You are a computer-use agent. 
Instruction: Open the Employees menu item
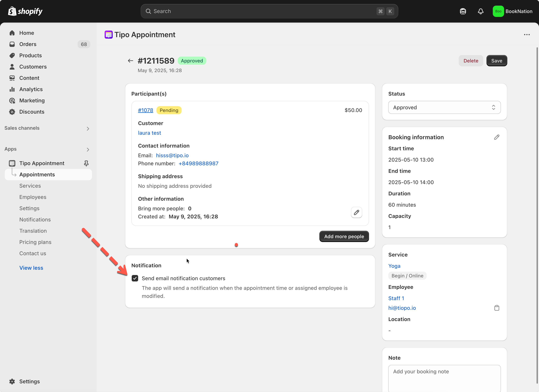point(33,197)
